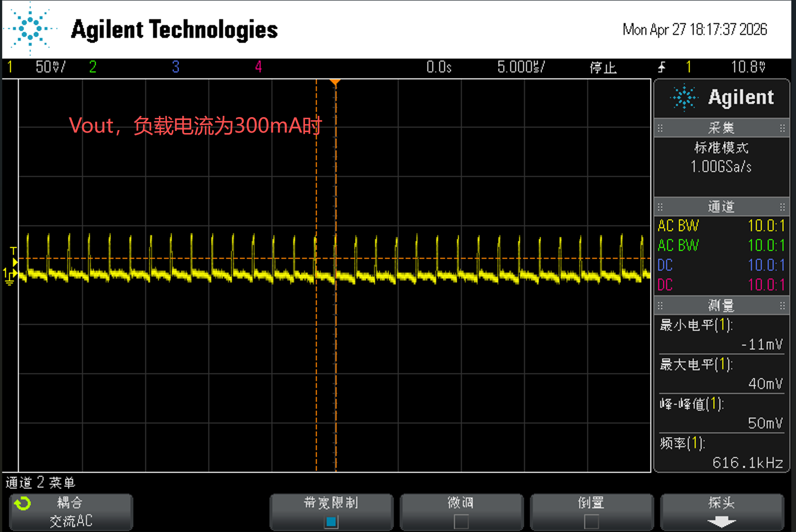796x532 pixels.
Task: Click the blue DC channel 3 row
Action: click(x=722, y=265)
